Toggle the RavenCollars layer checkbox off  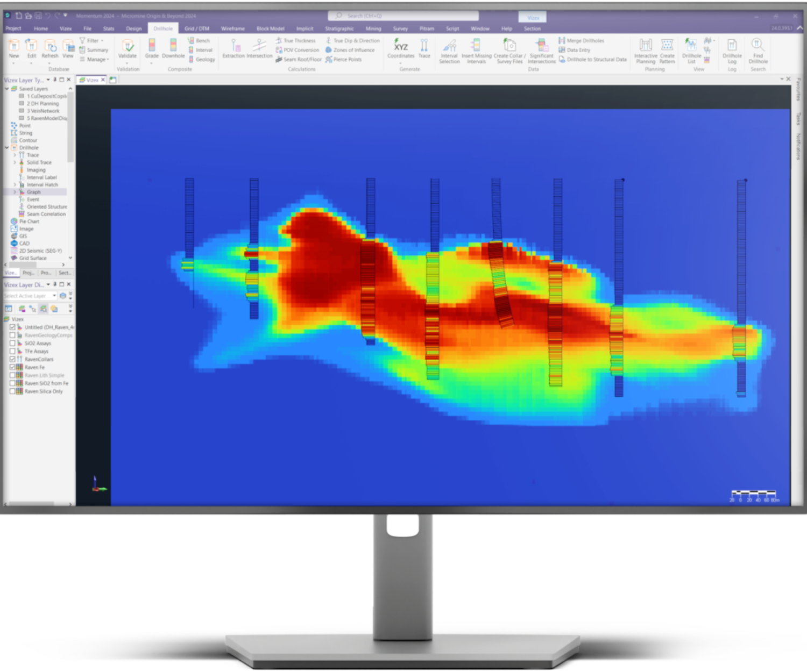click(12, 359)
